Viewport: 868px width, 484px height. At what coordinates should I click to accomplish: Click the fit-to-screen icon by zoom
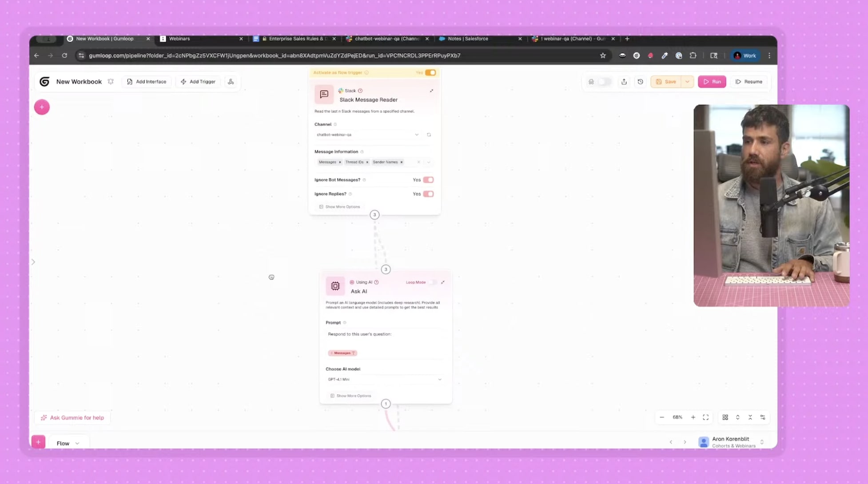[705, 417]
